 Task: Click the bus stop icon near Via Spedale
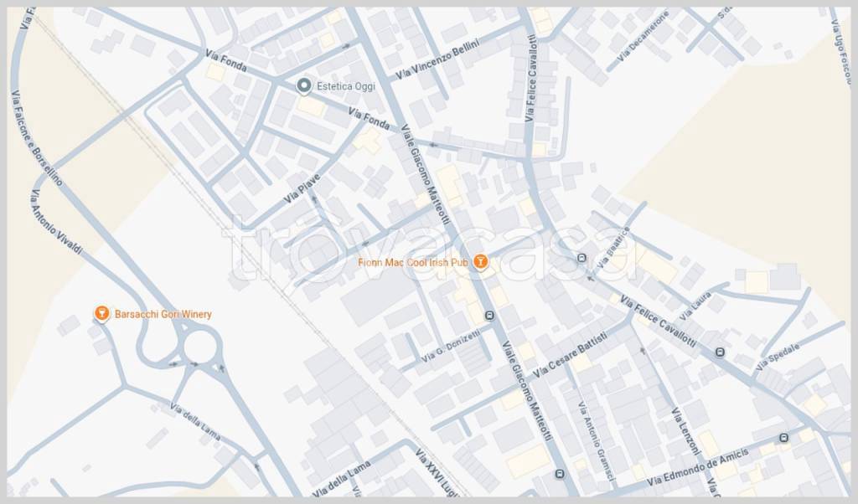click(720, 352)
